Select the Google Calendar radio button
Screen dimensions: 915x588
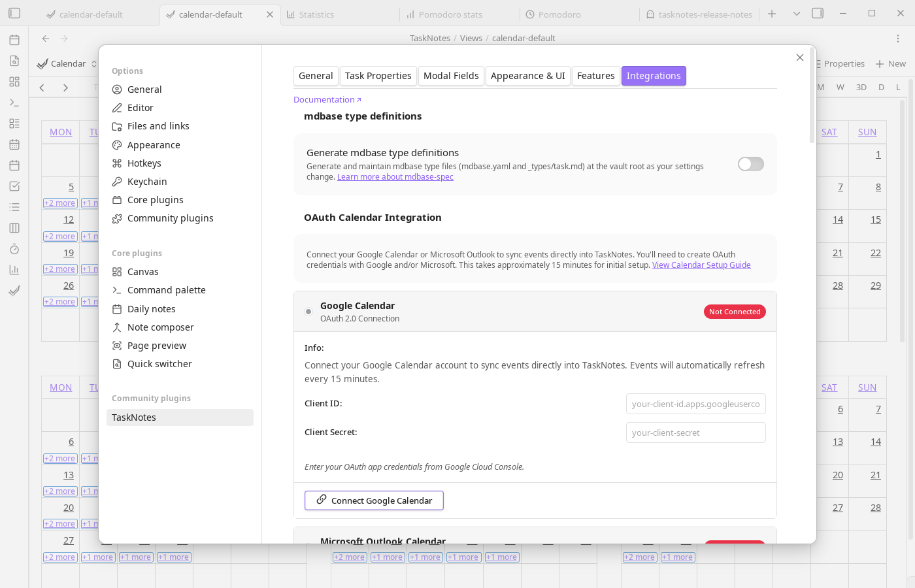[x=308, y=312]
